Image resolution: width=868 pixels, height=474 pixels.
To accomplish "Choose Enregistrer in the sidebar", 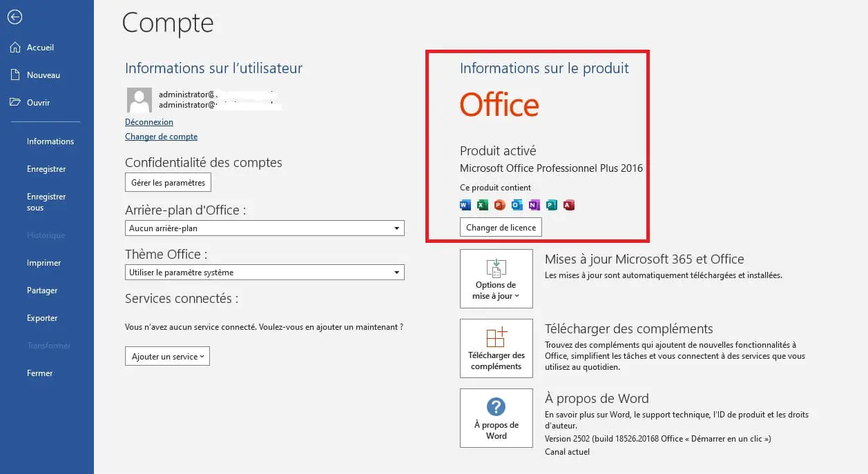I will pos(46,169).
